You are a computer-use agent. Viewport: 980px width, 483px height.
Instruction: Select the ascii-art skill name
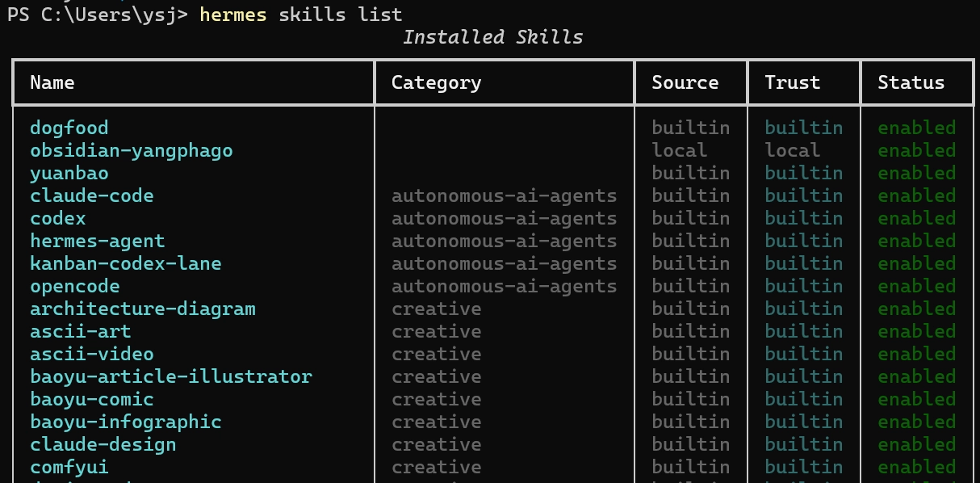[x=81, y=331]
